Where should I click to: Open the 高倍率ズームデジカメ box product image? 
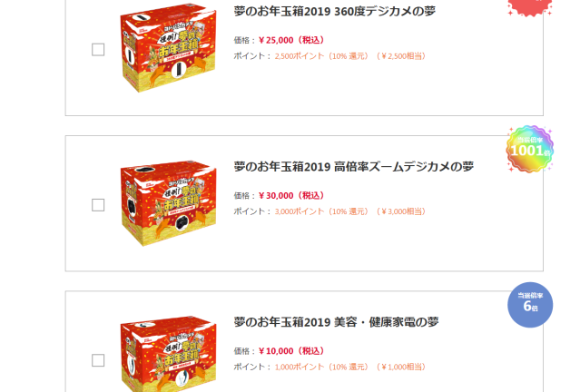pyautogui.click(x=168, y=203)
